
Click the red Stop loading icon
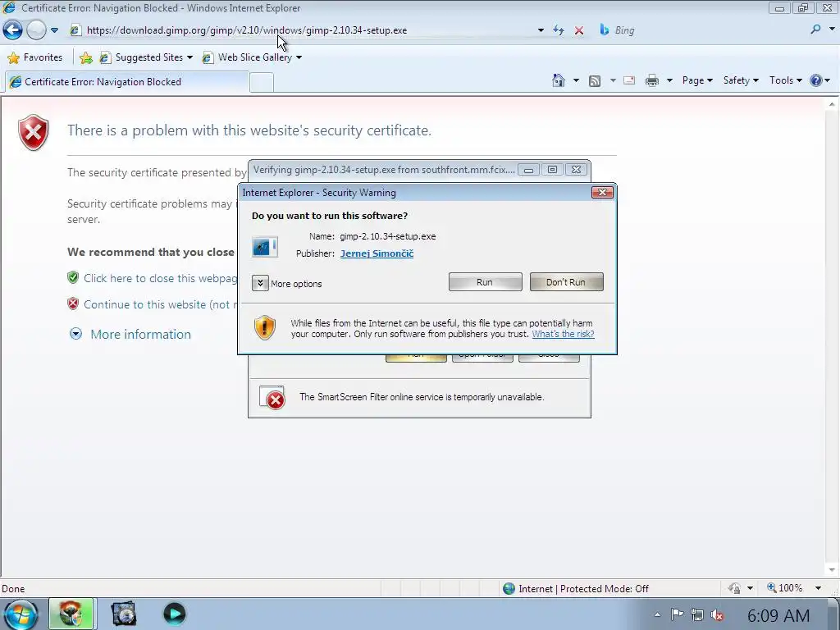579,30
